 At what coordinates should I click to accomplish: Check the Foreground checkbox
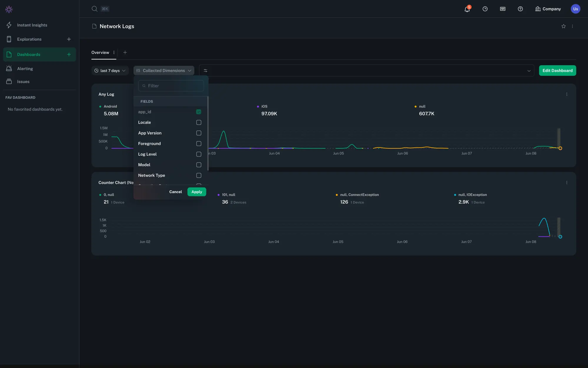coord(199,144)
